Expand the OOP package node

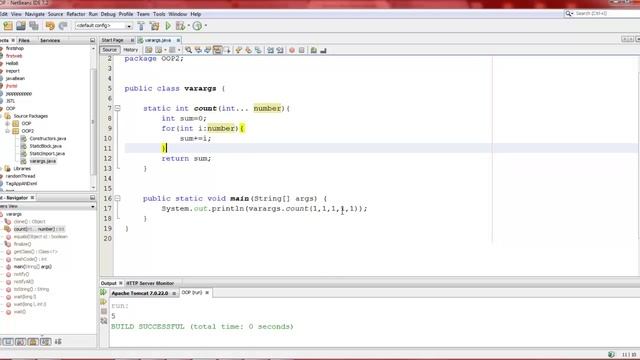(x=7, y=123)
